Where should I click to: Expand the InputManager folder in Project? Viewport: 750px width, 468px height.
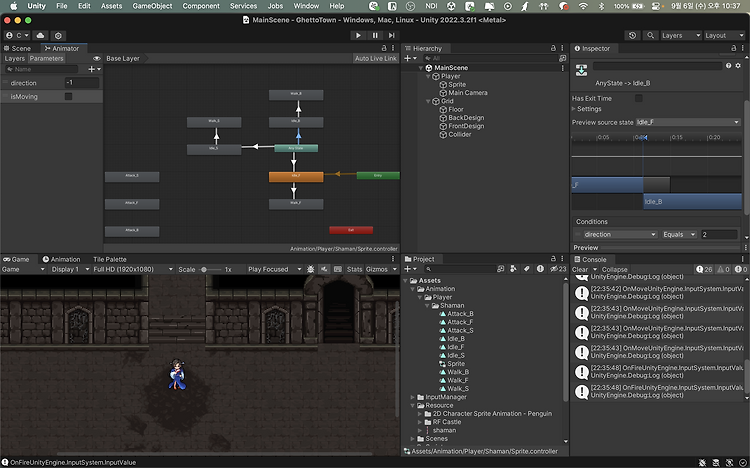click(x=412, y=397)
